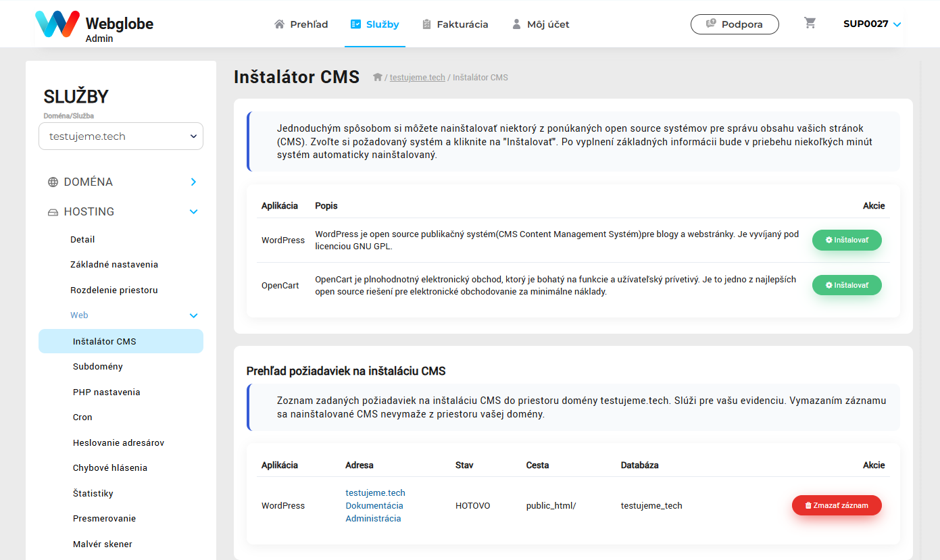Click the public_html/ path cell
Image resolution: width=940 pixels, height=560 pixels.
click(x=551, y=505)
